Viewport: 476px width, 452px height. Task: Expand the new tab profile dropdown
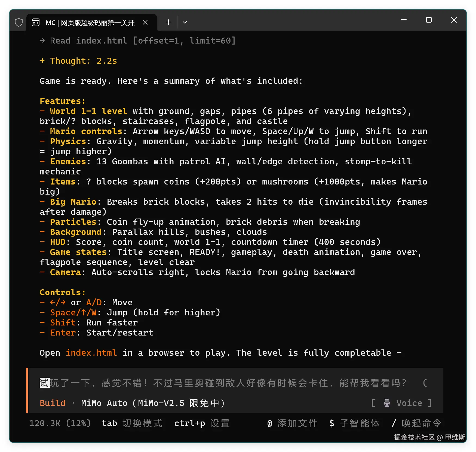[x=185, y=22]
